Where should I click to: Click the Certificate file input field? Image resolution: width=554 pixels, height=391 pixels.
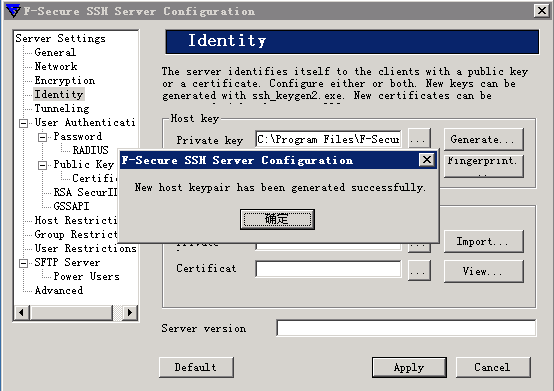pos(328,269)
